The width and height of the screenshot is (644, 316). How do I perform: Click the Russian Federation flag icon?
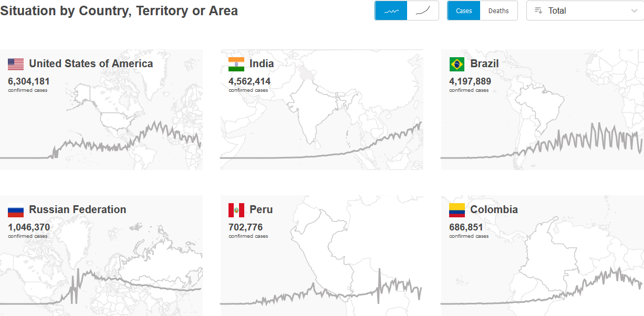tap(16, 210)
